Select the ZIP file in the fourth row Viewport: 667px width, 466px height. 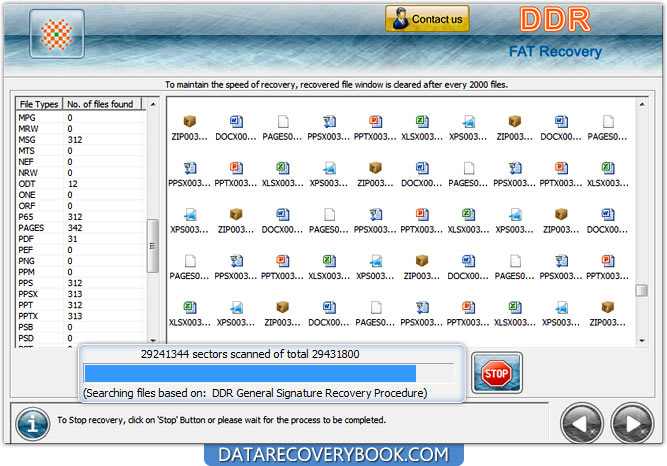422,267
